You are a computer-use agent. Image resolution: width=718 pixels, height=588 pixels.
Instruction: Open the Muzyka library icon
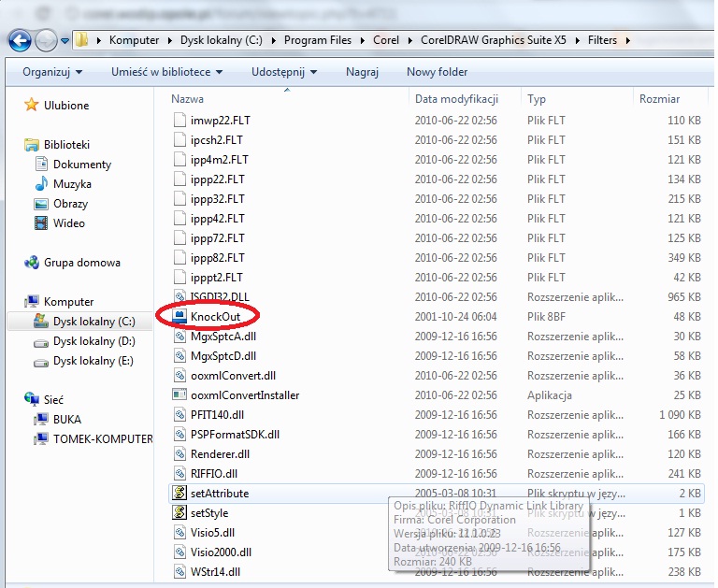click(41, 184)
